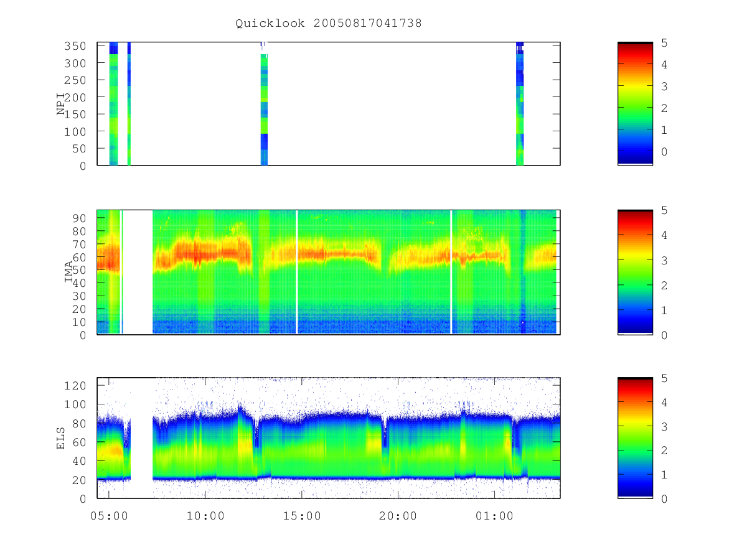Click the ELS axis label
The height and width of the screenshot is (560, 747).
pyautogui.click(x=62, y=438)
